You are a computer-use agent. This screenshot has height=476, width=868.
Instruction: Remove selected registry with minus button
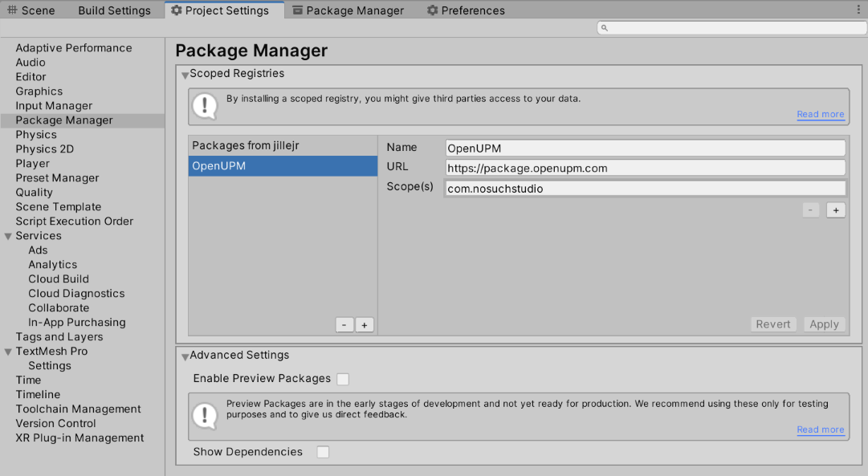point(344,324)
